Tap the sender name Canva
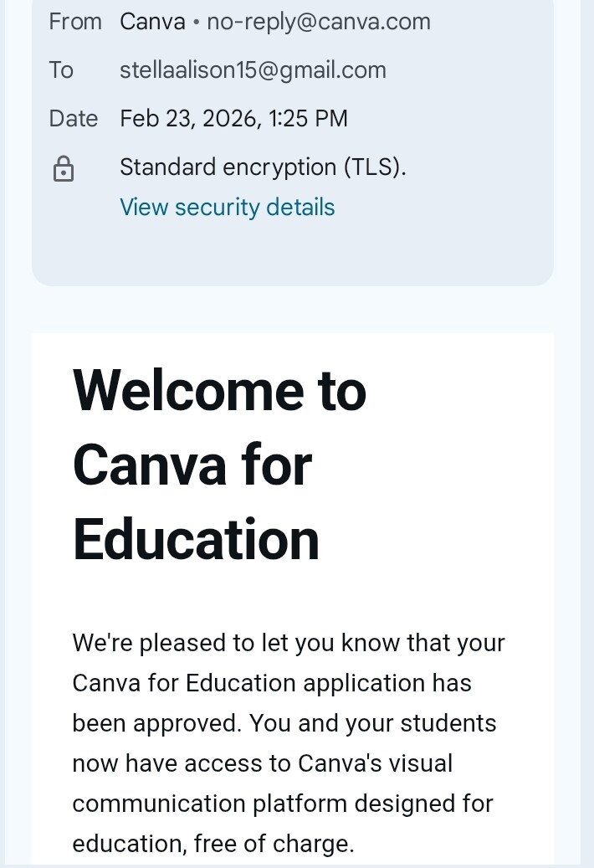Image resolution: width=594 pixels, height=868 pixels. [x=152, y=22]
